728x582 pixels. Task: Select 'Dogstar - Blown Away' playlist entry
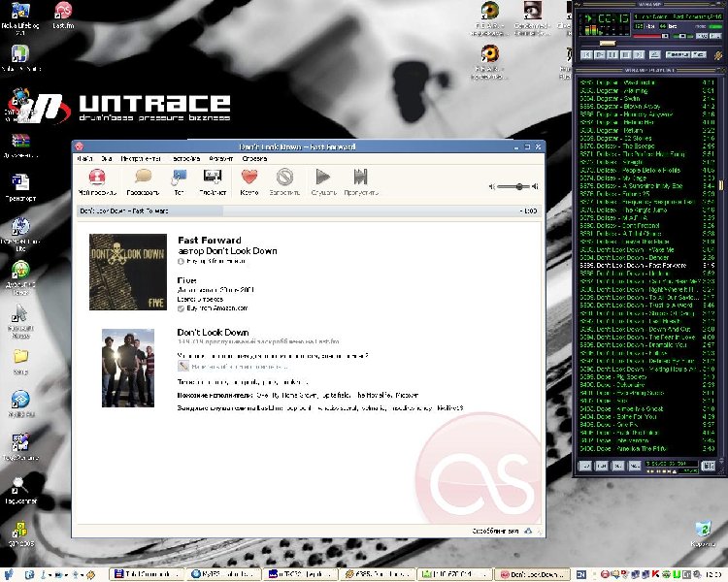(x=647, y=107)
